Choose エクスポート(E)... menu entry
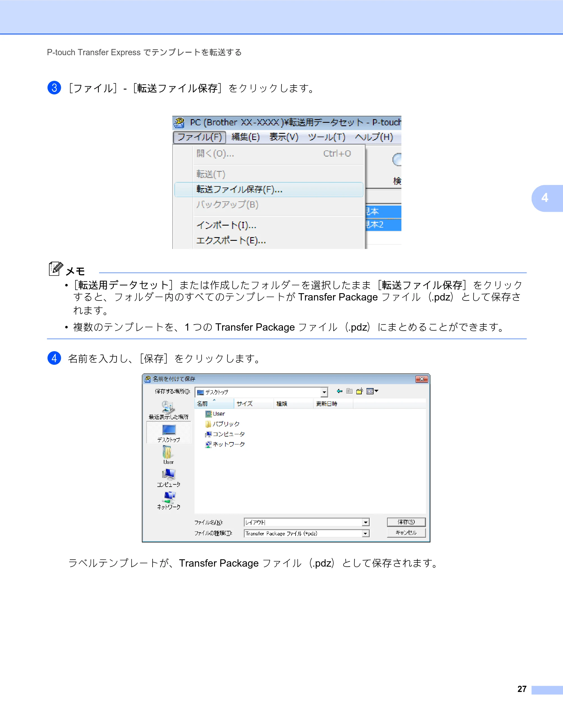 [269, 240]
